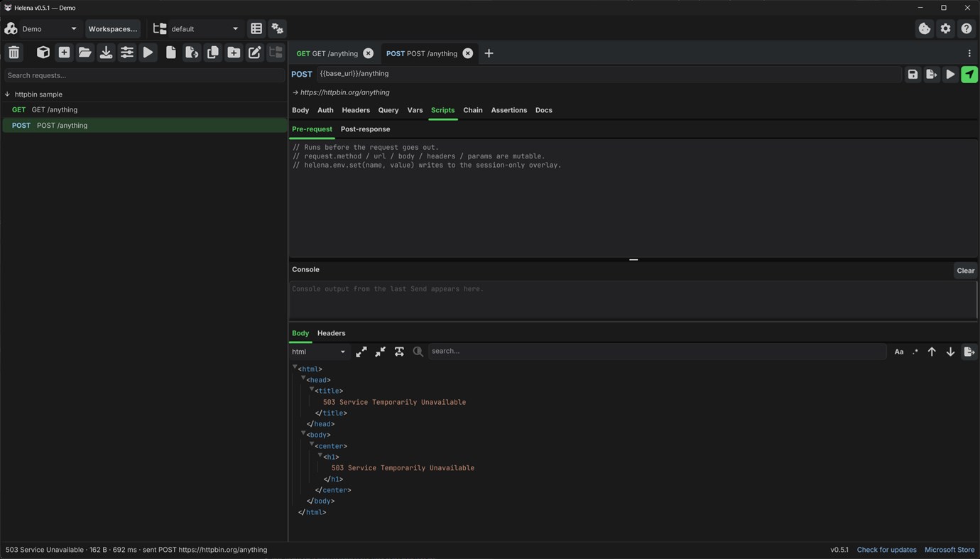Select GET /anything request in sidebar
This screenshot has height=559, width=980.
click(144, 109)
